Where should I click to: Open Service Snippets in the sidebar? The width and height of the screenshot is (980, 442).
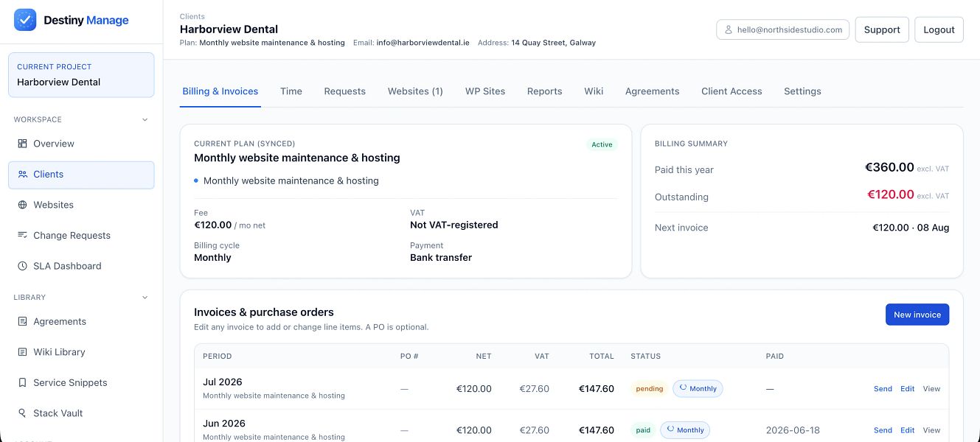(81, 383)
